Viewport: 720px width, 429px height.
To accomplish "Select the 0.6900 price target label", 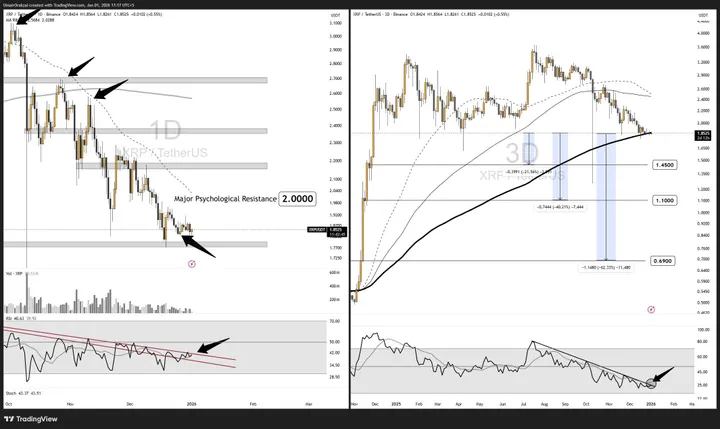I will (665, 260).
